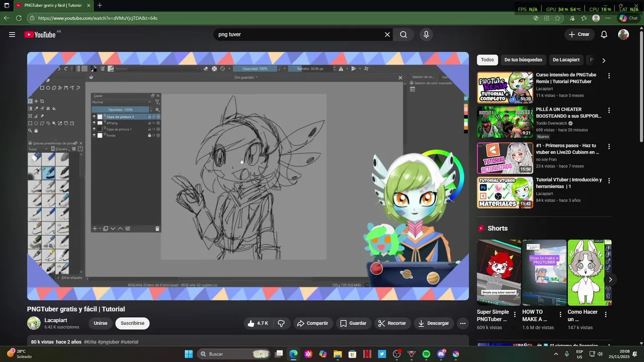Click the Lacapiart channel avatar below video
Screen dimensions: 644x362
pos(34,323)
